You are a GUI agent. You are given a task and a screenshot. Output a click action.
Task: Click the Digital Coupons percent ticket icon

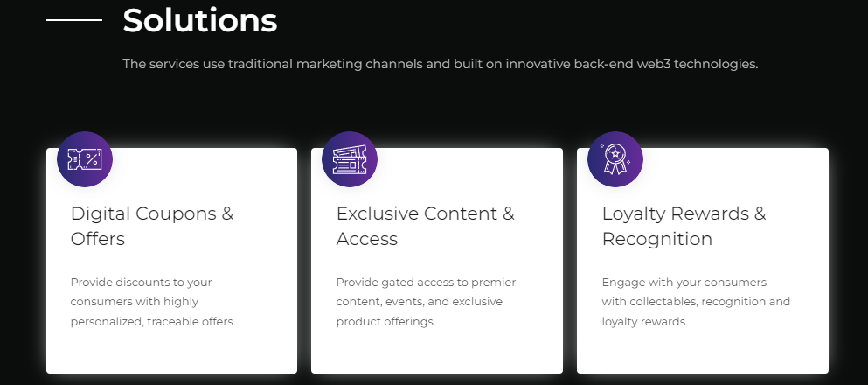(x=85, y=159)
